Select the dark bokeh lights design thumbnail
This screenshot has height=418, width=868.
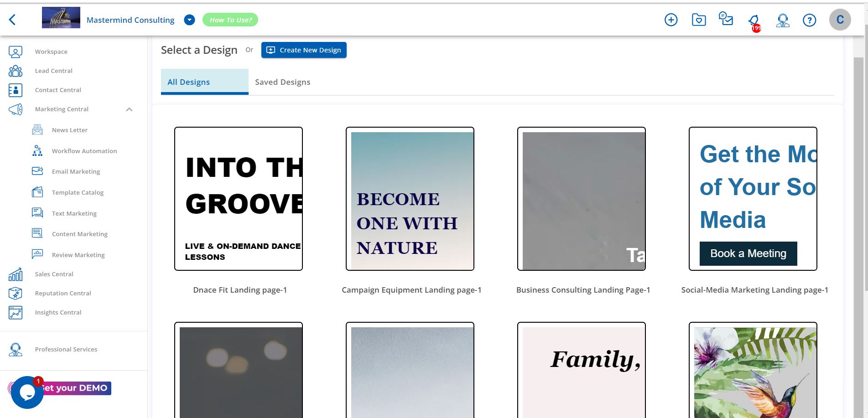239,370
